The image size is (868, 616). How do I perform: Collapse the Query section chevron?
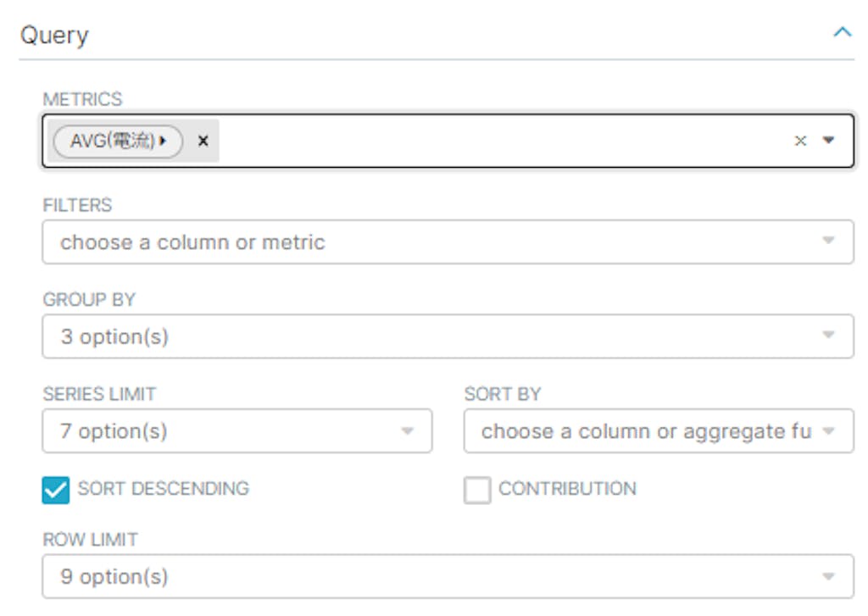[x=842, y=33]
